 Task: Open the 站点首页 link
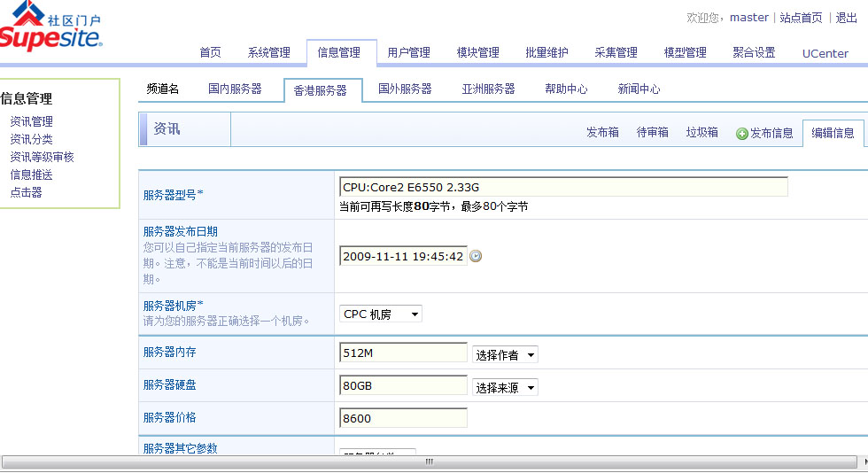pyautogui.click(x=801, y=18)
